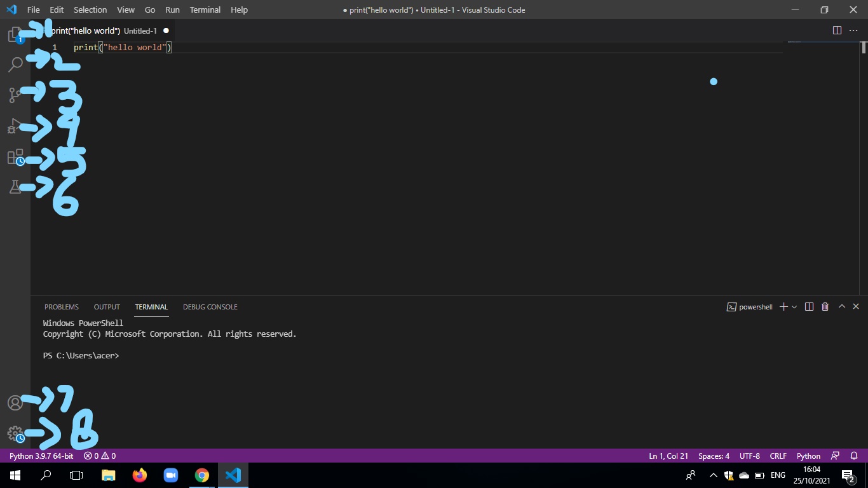
Task: Open the Extensions view
Action: point(16,156)
